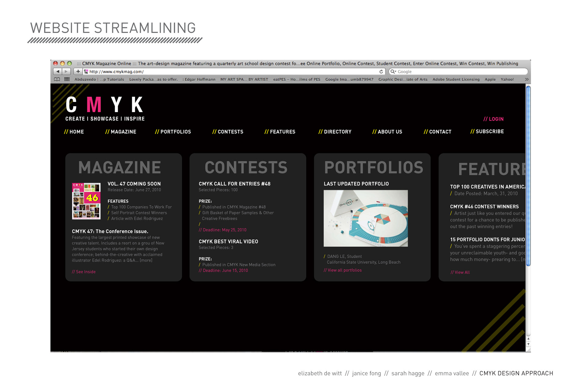Click the scrollbar down arrow
This screenshot has width=586, height=392.
[x=528, y=344]
